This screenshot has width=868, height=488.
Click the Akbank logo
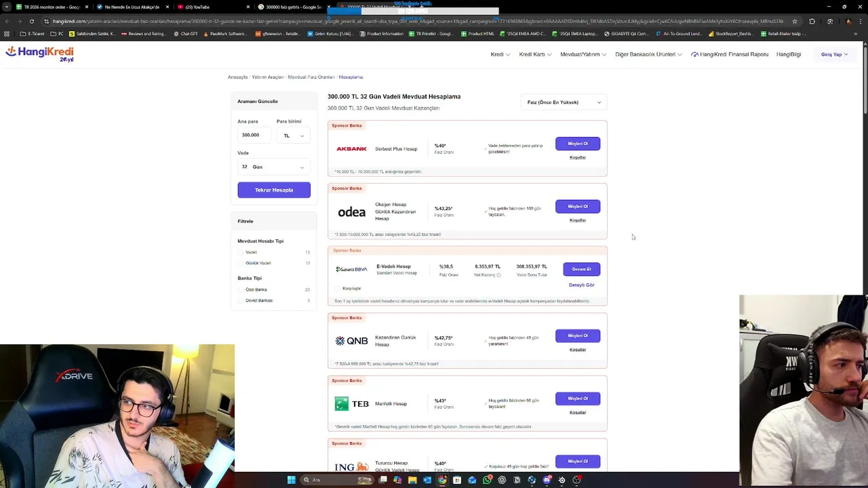click(x=351, y=148)
